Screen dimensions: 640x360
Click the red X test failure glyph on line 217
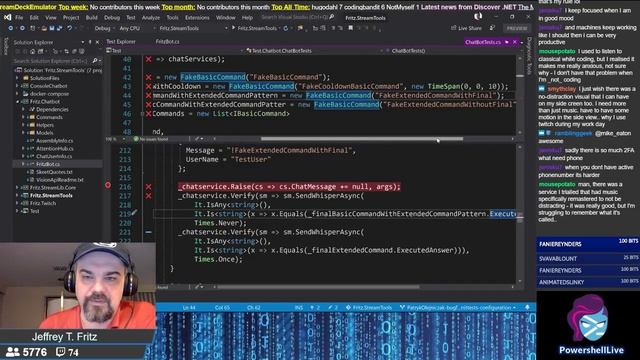(149, 196)
